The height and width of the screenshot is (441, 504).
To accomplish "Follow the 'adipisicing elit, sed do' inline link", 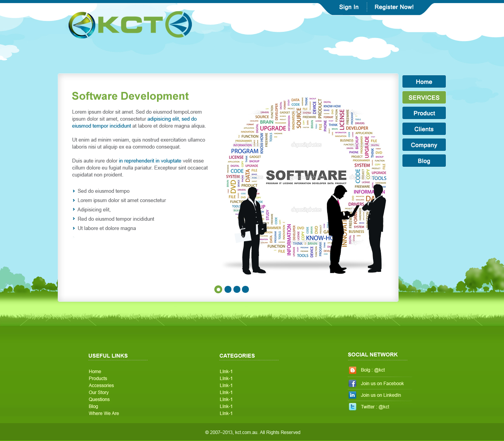I will (x=172, y=119).
